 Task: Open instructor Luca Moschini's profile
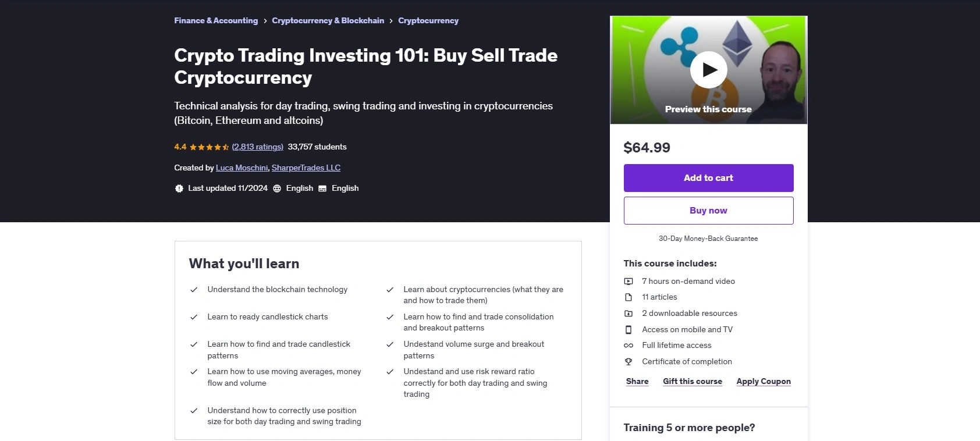pos(242,168)
